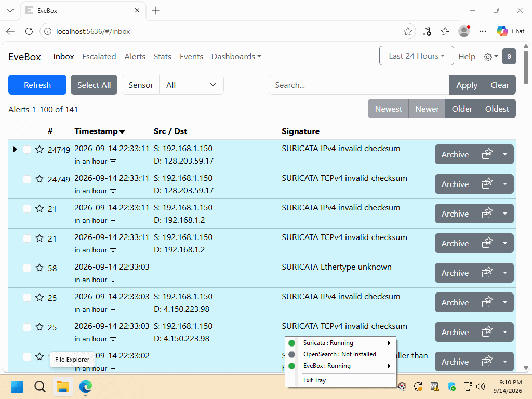Click escalate-archive icon for first IPv4 checksum row
Viewport: 532px width, 399px height.
tap(487, 154)
